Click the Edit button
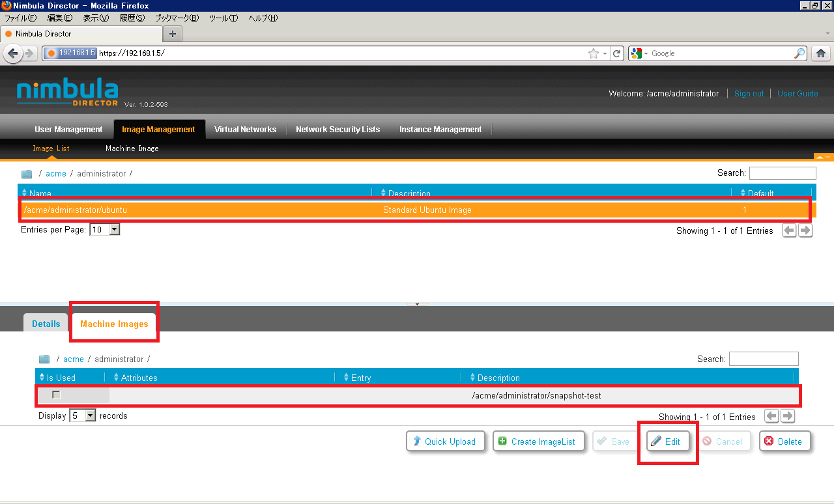 click(668, 441)
